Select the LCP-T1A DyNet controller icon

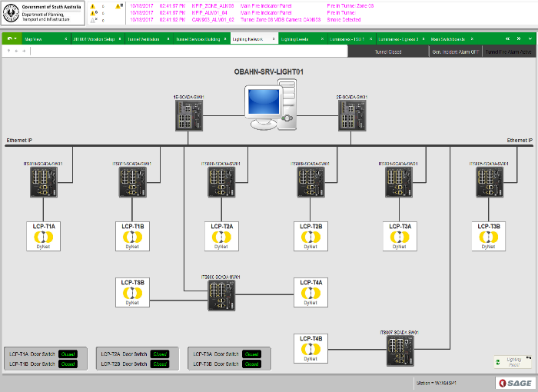coord(44,236)
